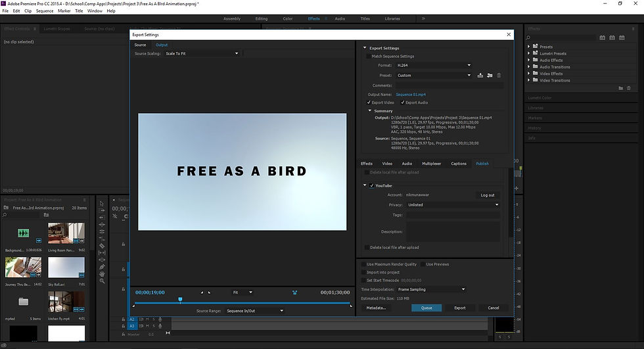Open the Sequence menu
The height and width of the screenshot is (349, 644).
click(45, 11)
